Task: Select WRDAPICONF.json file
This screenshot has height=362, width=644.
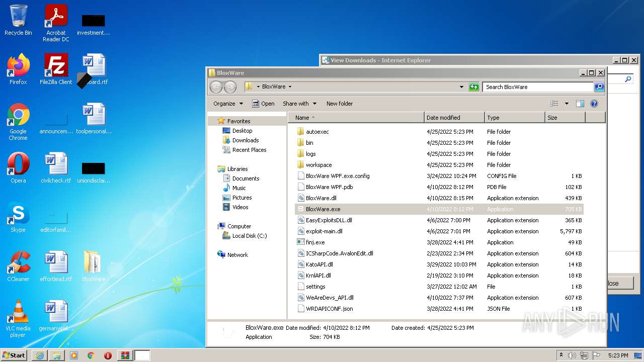Action: 439,309
